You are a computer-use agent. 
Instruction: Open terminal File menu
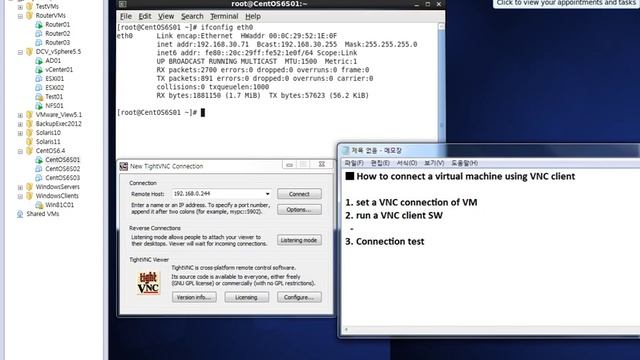(x=126, y=16)
